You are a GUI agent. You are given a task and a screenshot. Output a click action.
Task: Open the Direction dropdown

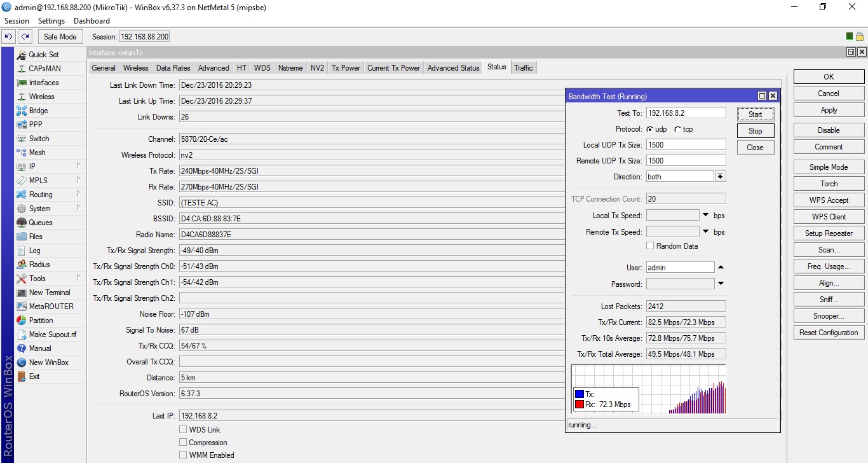pyautogui.click(x=721, y=177)
